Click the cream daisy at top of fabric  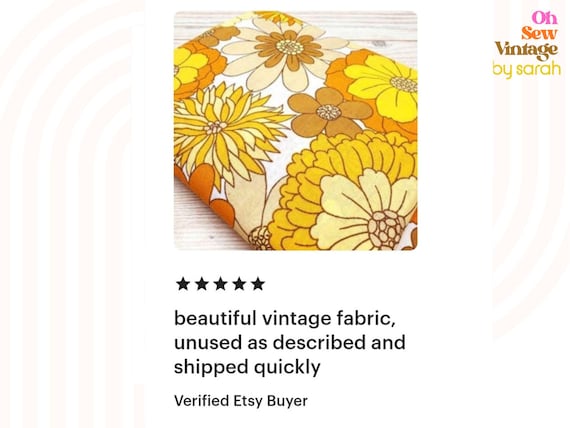tap(285, 51)
